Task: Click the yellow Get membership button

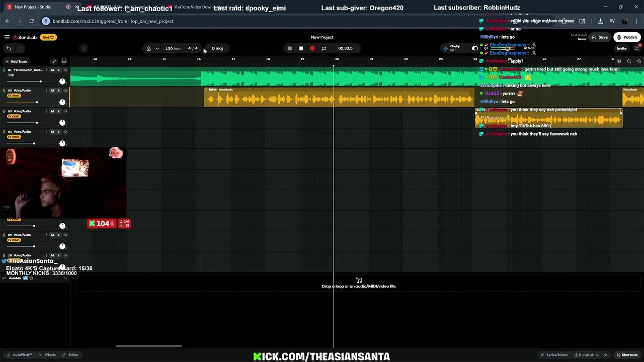Action: [48, 37]
